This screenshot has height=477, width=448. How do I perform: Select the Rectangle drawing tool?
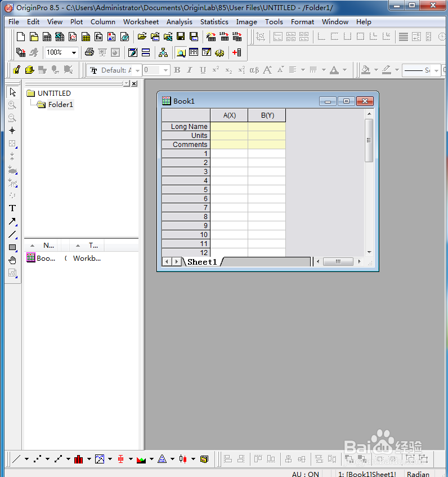pos(12,247)
